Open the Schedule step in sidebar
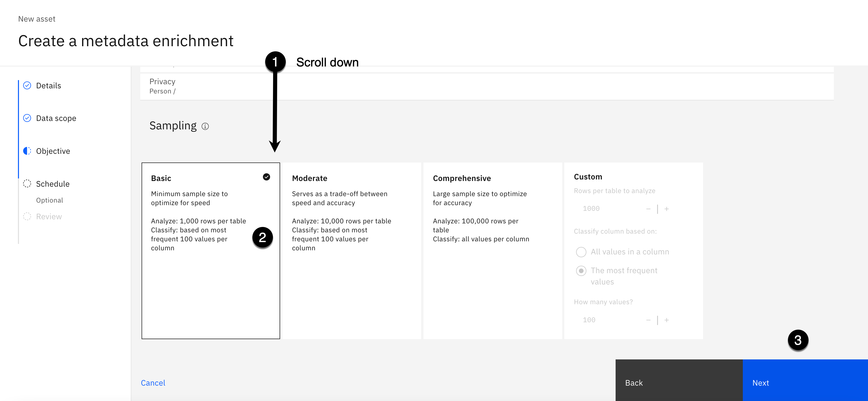868x401 pixels. coord(53,184)
